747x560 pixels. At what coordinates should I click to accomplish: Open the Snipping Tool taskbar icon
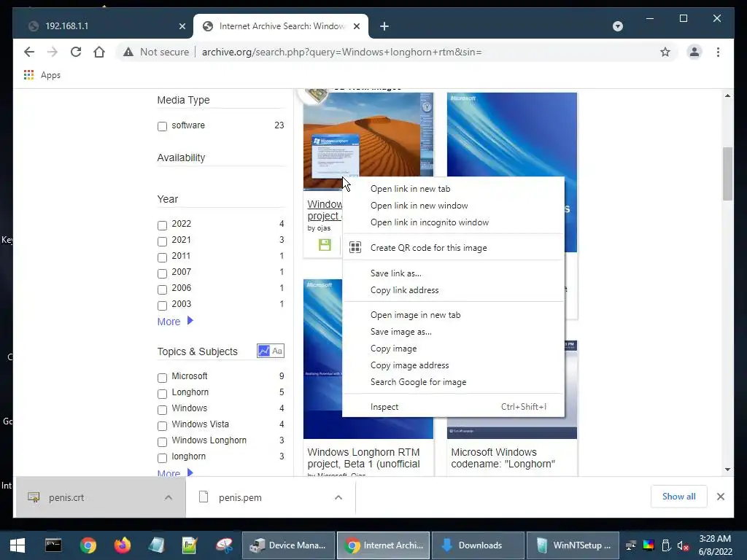[x=224, y=545]
